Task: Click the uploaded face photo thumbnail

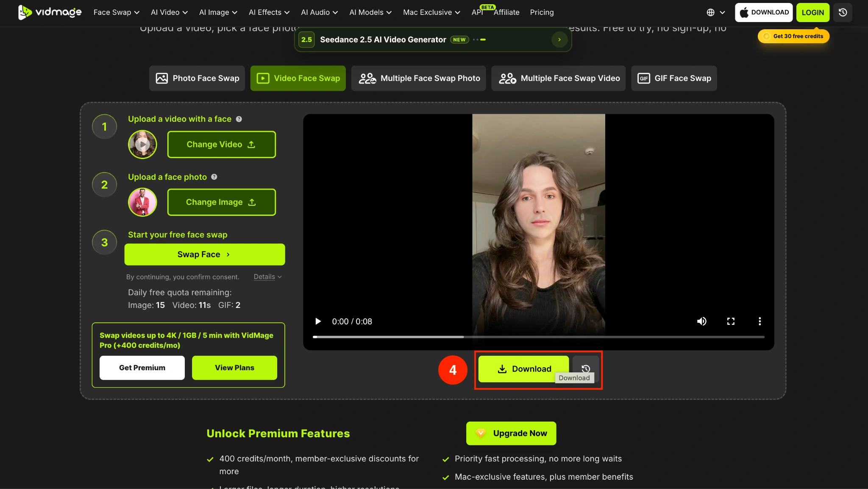Action: [x=142, y=202]
